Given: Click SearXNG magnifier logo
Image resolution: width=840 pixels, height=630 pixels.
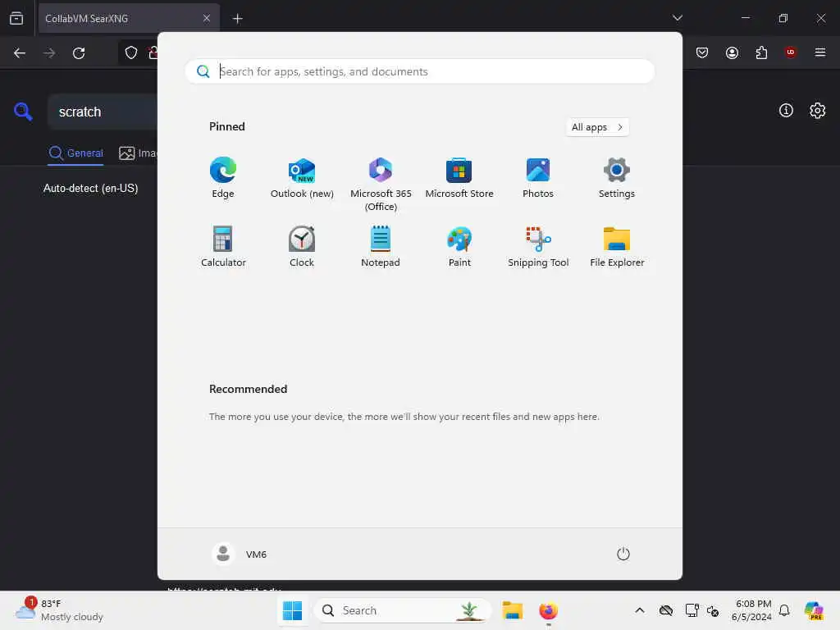Looking at the screenshot, I should point(23,112).
